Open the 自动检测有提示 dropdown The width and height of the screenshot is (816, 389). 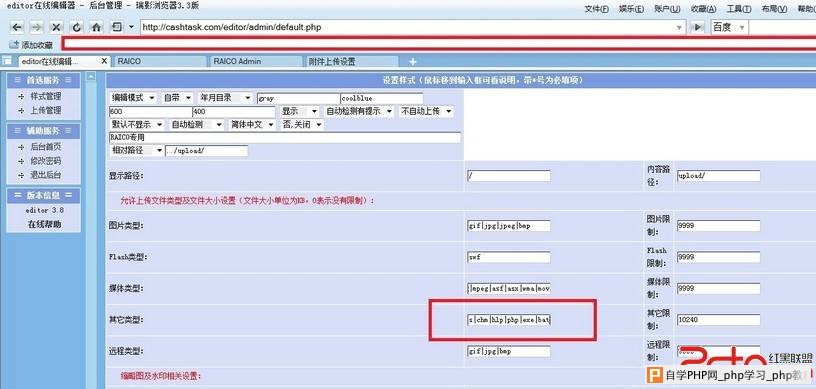click(x=359, y=111)
